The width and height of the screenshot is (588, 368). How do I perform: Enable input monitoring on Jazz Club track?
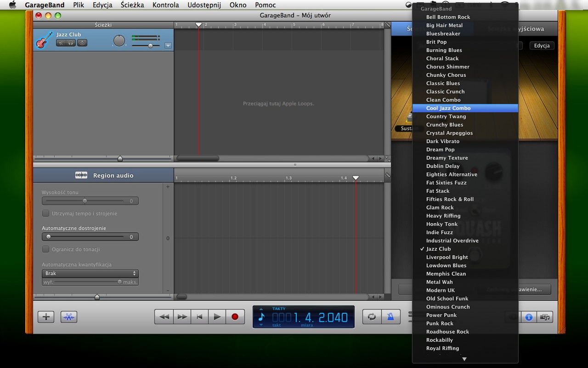click(82, 43)
